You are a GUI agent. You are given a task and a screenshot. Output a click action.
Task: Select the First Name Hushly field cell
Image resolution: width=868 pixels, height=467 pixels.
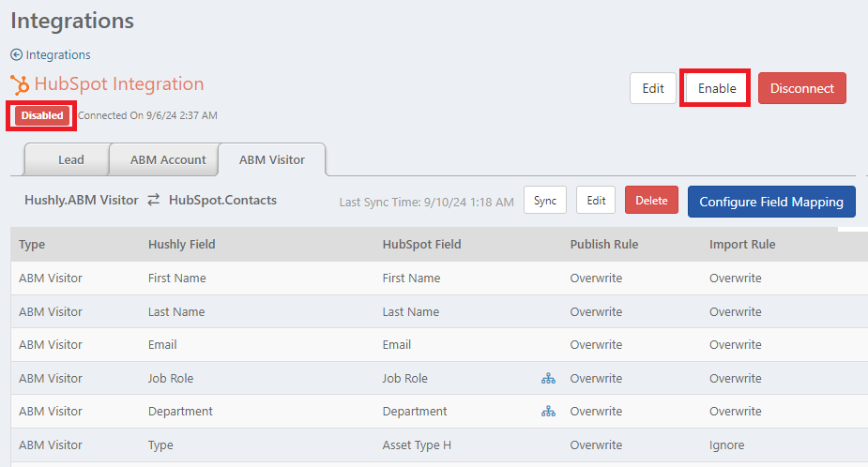coord(176,278)
